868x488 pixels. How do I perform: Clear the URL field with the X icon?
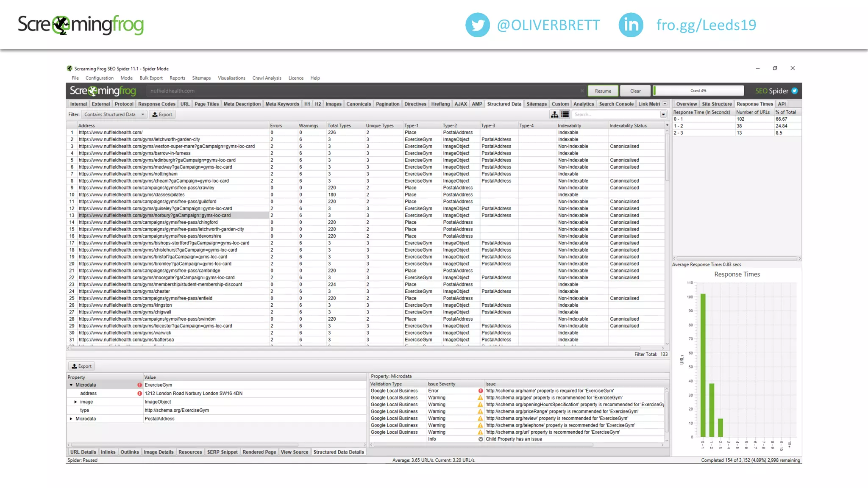582,91
